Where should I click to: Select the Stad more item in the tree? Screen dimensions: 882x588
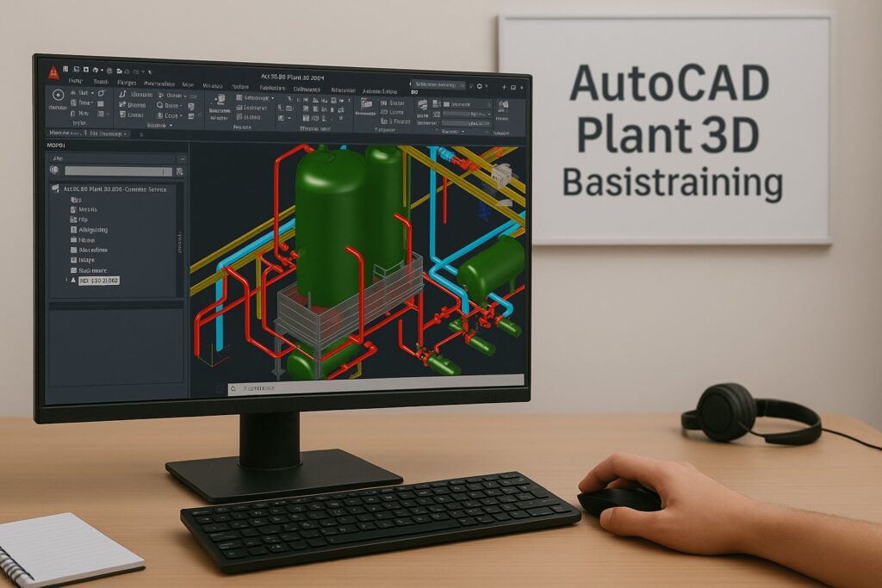[93, 269]
